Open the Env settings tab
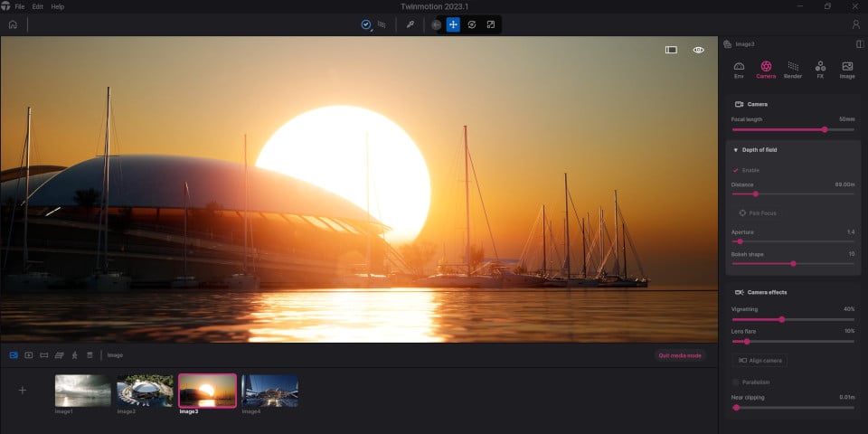This screenshot has height=434, width=868. coord(739,70)
